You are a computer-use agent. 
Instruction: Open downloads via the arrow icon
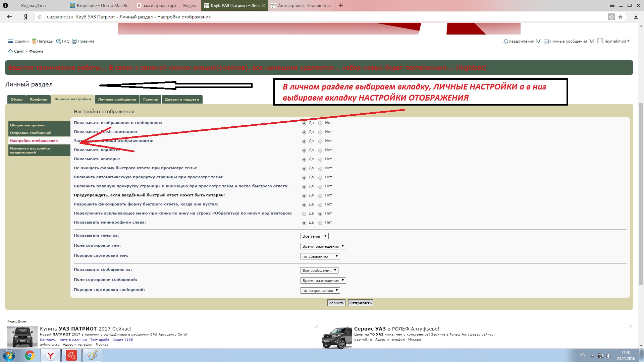(x=636, y=17)
